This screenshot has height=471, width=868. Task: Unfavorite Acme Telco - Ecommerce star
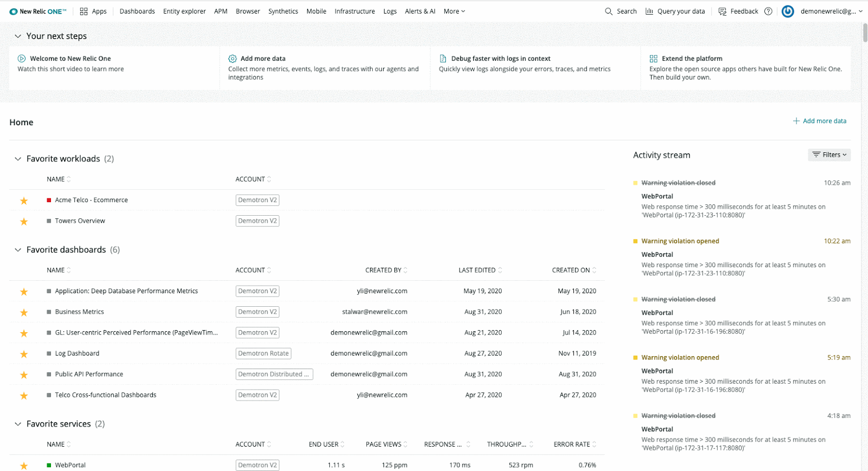[x=24, y=201]
